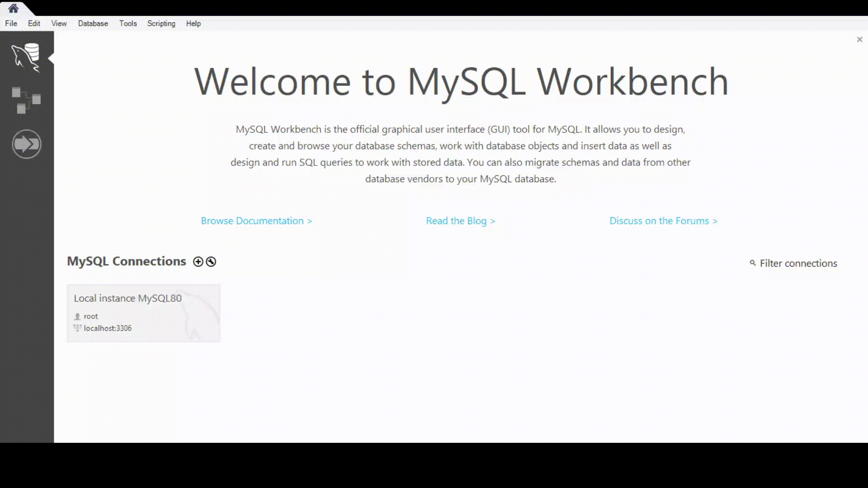Click the Filter connections search field
The height and width of the screenshot is (488, 868).
pyautogui.click(x=798, y=263)
